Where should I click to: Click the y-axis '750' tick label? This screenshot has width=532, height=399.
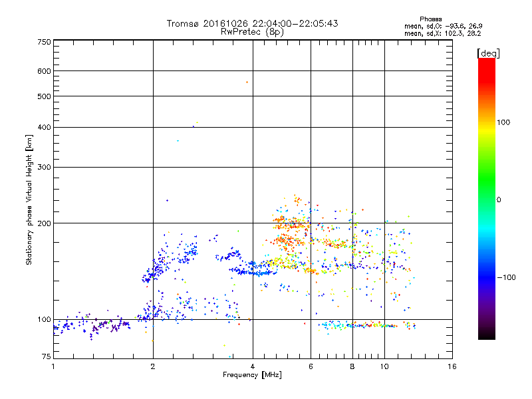(x=45, y=42)
